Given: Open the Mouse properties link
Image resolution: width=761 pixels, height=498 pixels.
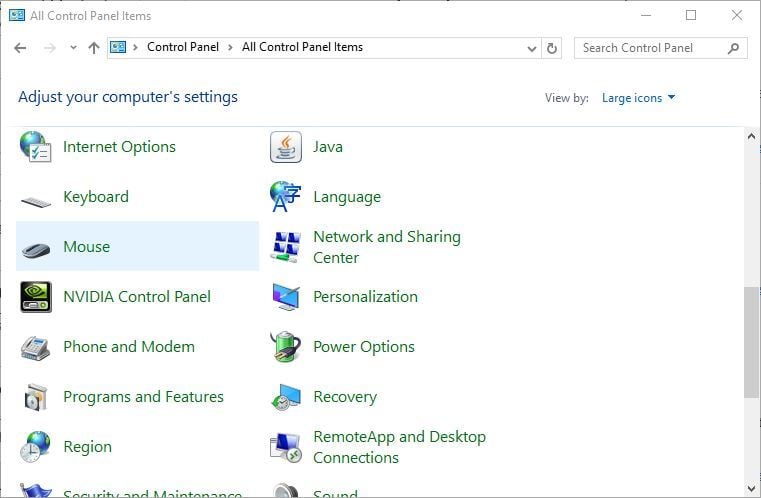Looking at the screenshot, I should [x=87, y=247].
